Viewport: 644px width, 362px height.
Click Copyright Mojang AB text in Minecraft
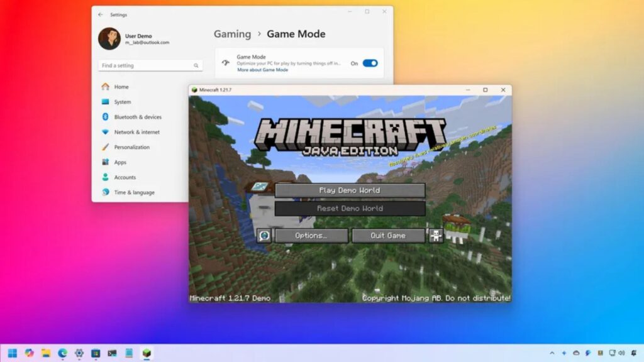click(436, 299)
